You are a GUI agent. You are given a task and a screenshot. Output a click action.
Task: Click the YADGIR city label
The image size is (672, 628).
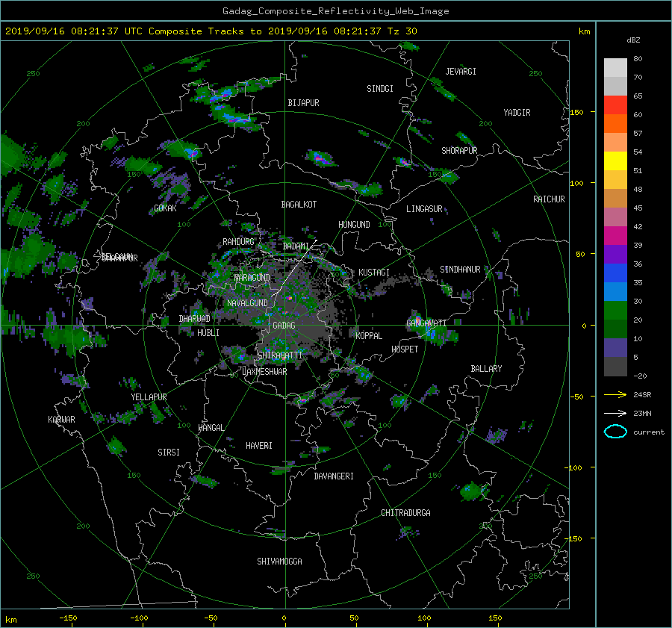517,113
